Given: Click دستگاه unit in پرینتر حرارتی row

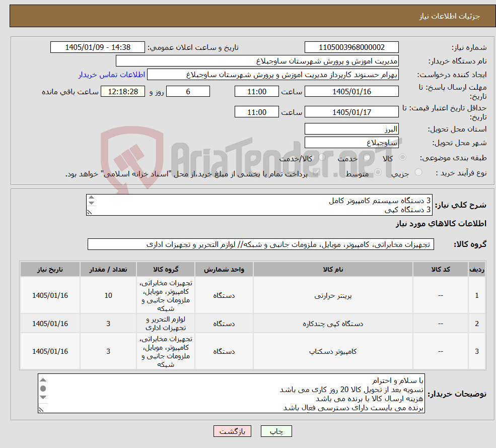Looking at the screenshot, I should tap(224, 295).
